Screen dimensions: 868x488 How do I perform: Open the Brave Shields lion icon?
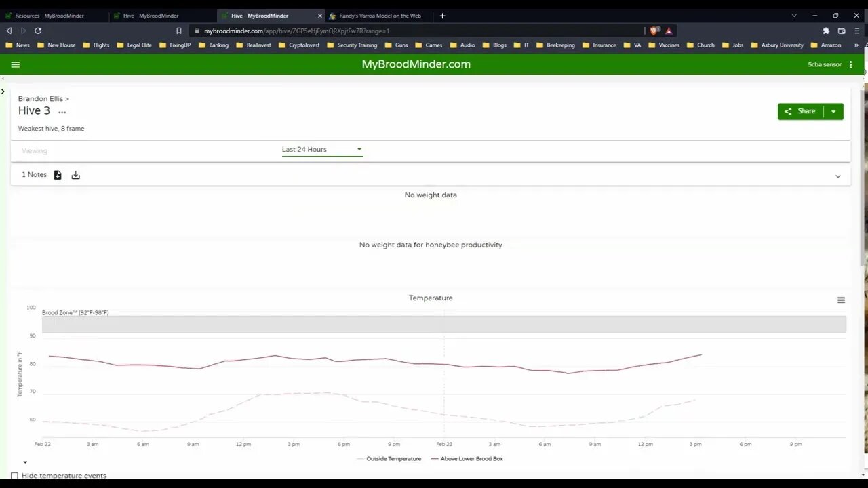[x=654, y=30]
